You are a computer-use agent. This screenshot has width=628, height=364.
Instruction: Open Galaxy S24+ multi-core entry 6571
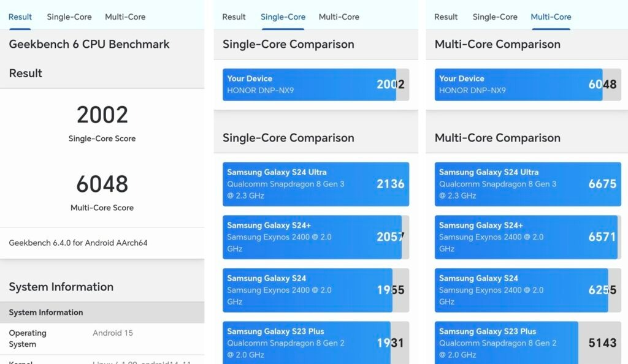click(x=528, y=237)
